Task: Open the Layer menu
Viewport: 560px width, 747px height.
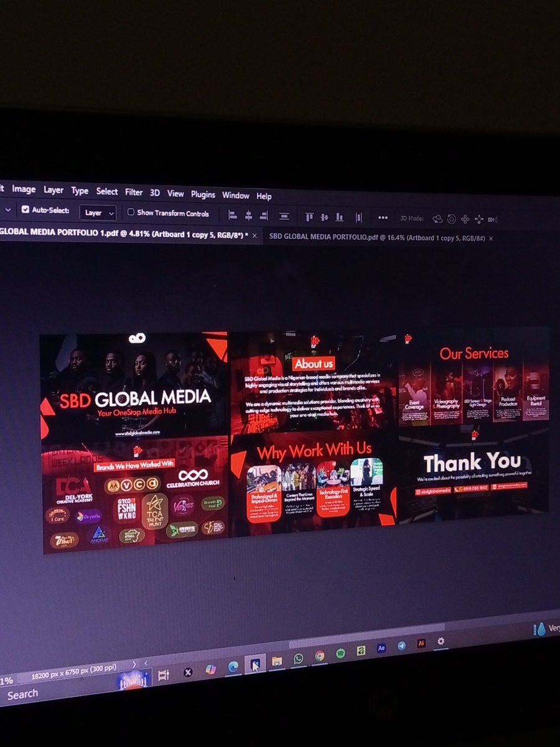Action: [54, 190]
